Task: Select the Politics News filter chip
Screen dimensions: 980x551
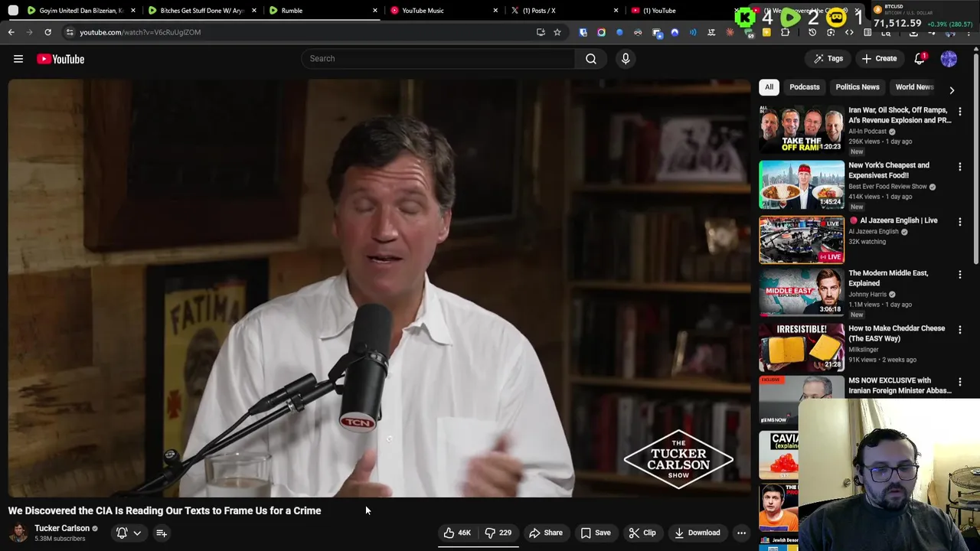Action: coord(857,87)
